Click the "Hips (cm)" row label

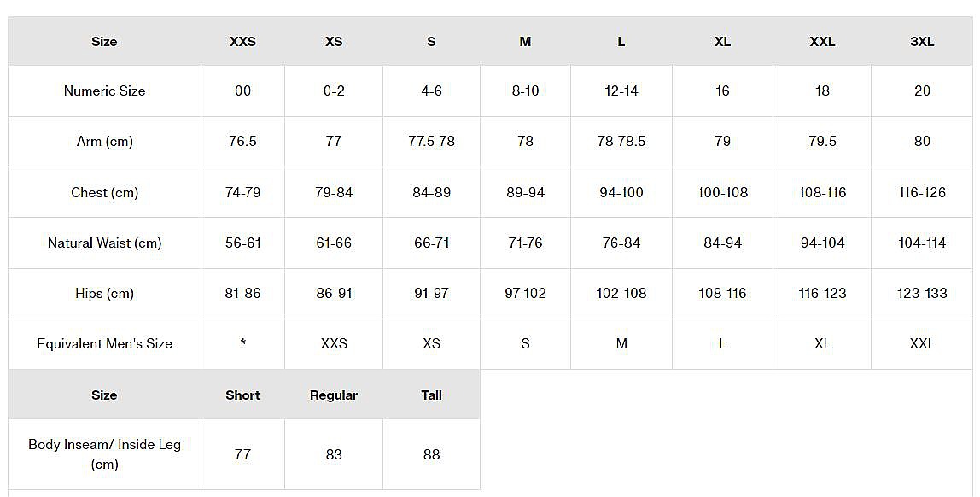pyautogui.click(x=104, y=294)
